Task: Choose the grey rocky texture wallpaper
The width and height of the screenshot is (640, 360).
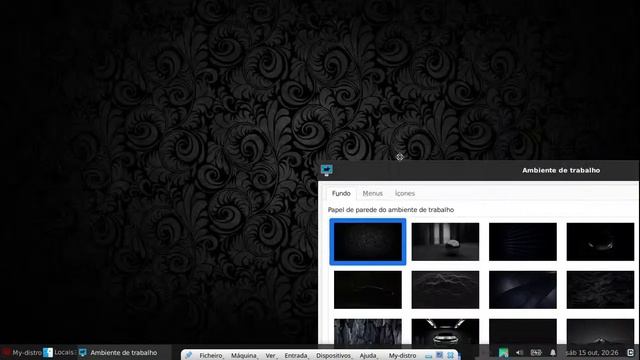Action: pyautogui.click(x=368, y=331)
